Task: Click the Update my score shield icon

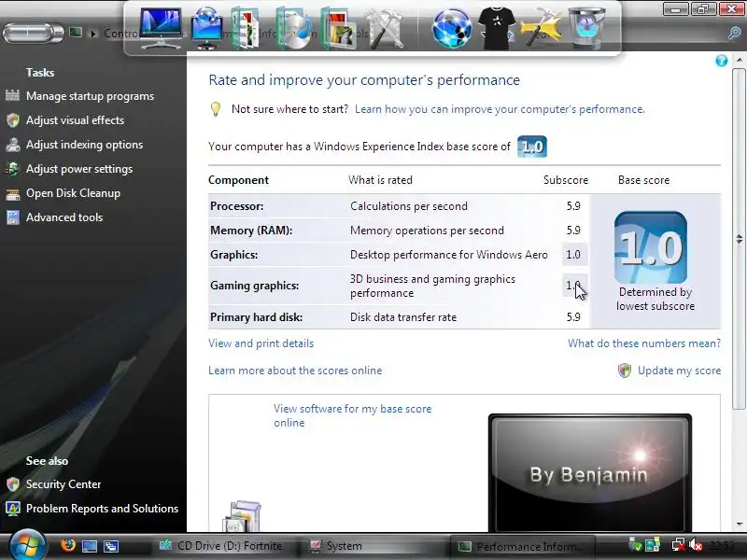Action: coord(624,371)
